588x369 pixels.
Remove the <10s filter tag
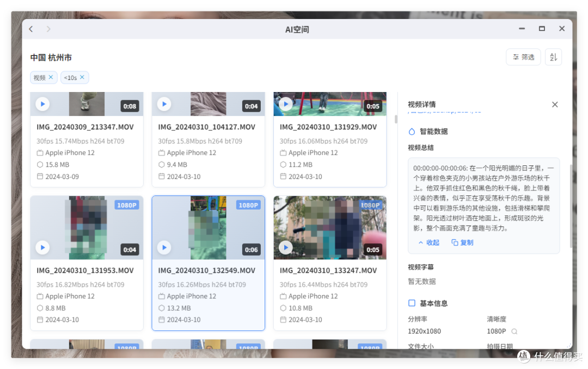coord(82,77)
